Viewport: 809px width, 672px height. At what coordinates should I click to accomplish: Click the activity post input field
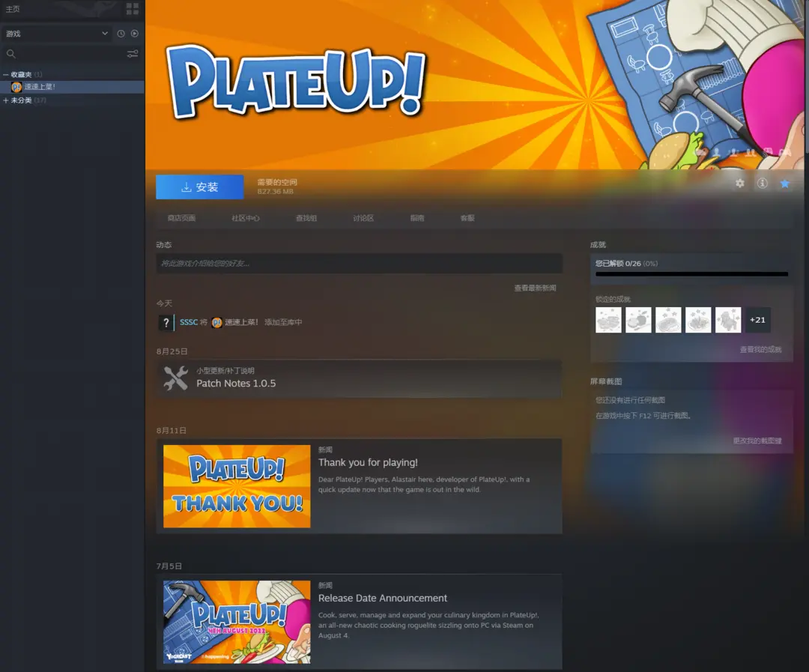pyautogui.click(x=359, y=263)
